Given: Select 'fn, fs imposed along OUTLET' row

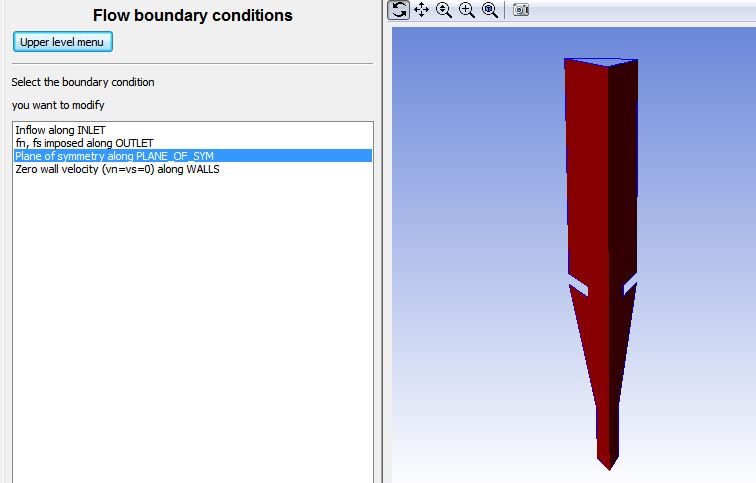Looking at the screenshot, I should tap(193, 143).
